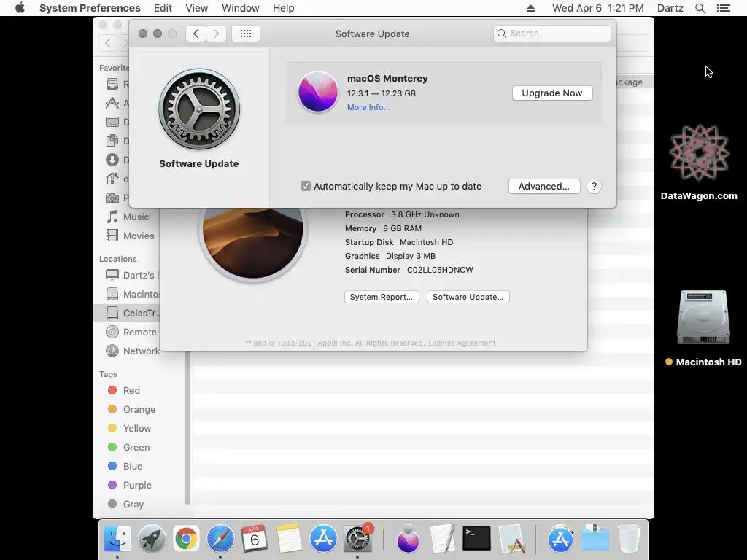Open the View menu
747x560 pixels.
coord(197,8)
